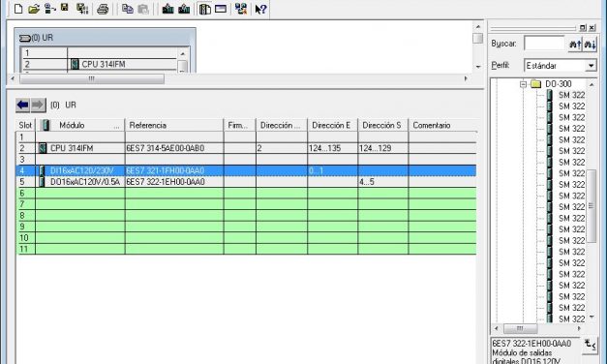Go back with the blue left arrow

23,105
